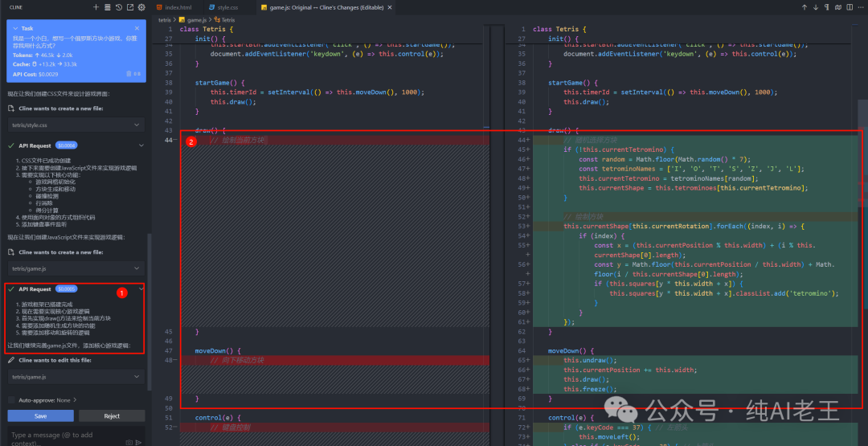Expand the tetris/style.css file box
Viewport: 868px width, 446px height.
pyautogui.click(x=76, y=125)
